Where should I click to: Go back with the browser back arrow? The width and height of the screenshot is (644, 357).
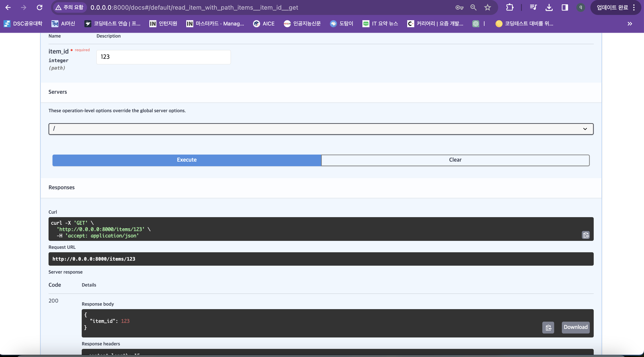8,7
